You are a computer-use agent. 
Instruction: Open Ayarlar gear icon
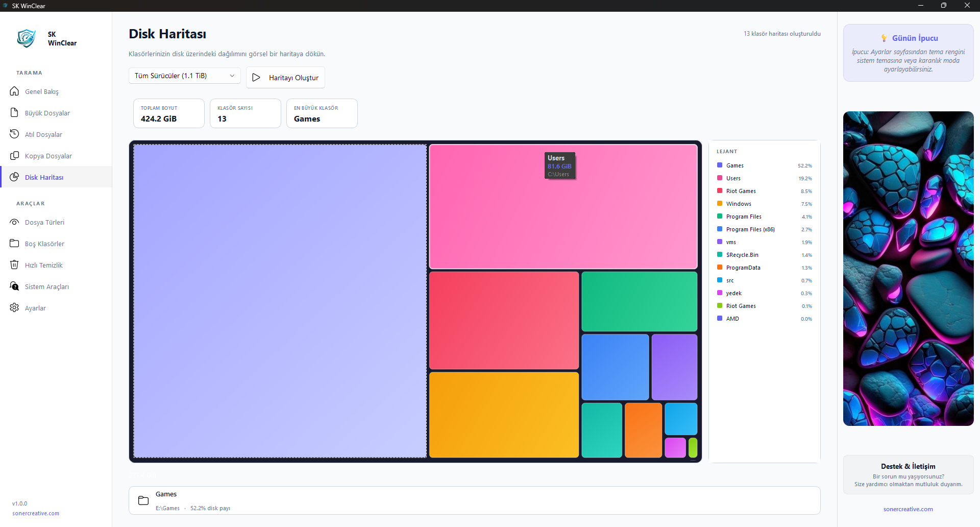[x=14, y=308]
